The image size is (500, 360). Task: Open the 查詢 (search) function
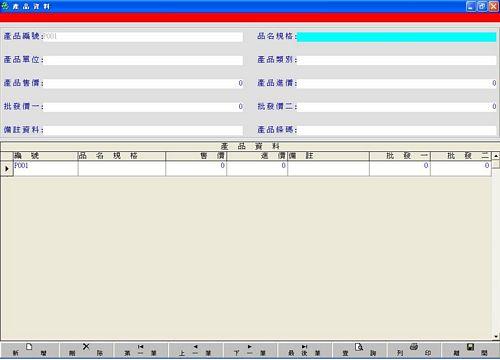click(359, 350)
